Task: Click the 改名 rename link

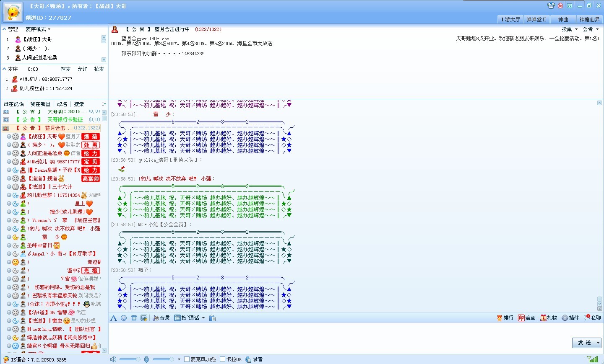Action: point(62,104)
